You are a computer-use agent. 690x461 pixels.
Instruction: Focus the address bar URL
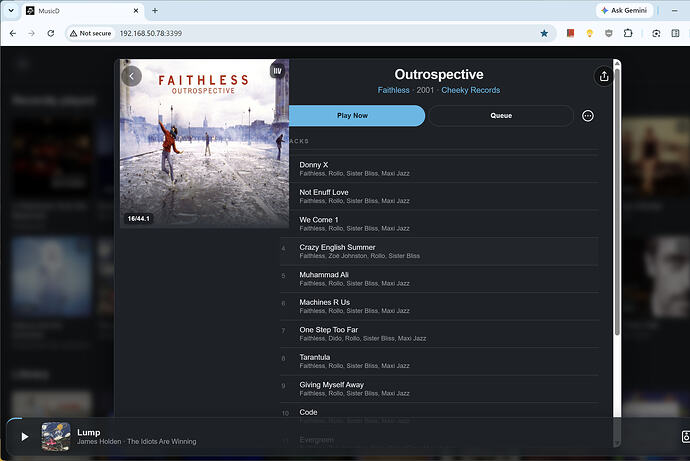point(151,33)
